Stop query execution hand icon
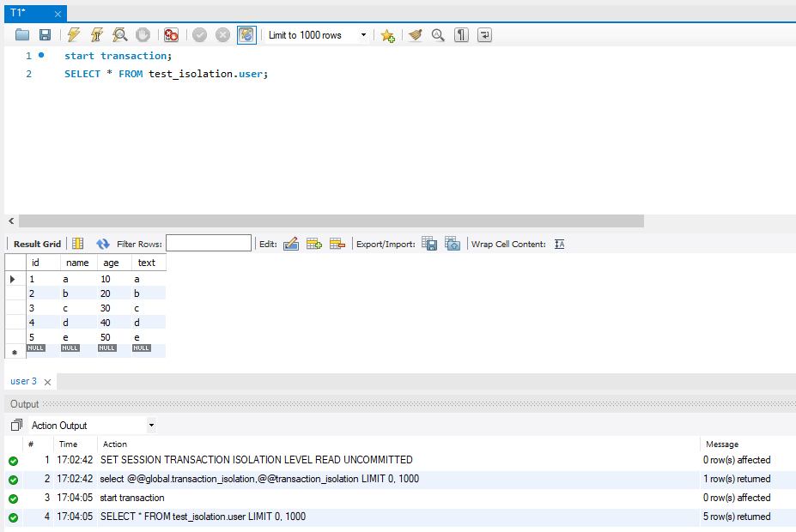This screenshot has height=532, width=796. click(143, 35)
